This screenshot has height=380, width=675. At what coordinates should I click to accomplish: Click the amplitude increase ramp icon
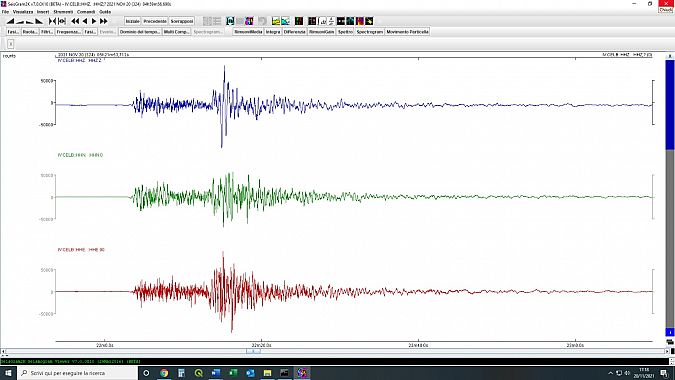[x=10, y=21]
